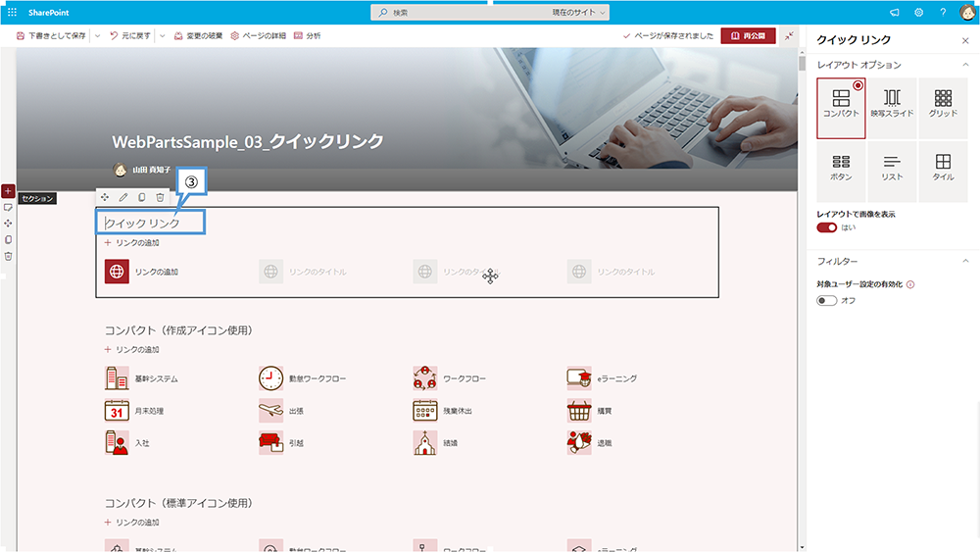The image size is (980, 552).
Task: Open the 入社 person icon link
Action: point(117,442)
